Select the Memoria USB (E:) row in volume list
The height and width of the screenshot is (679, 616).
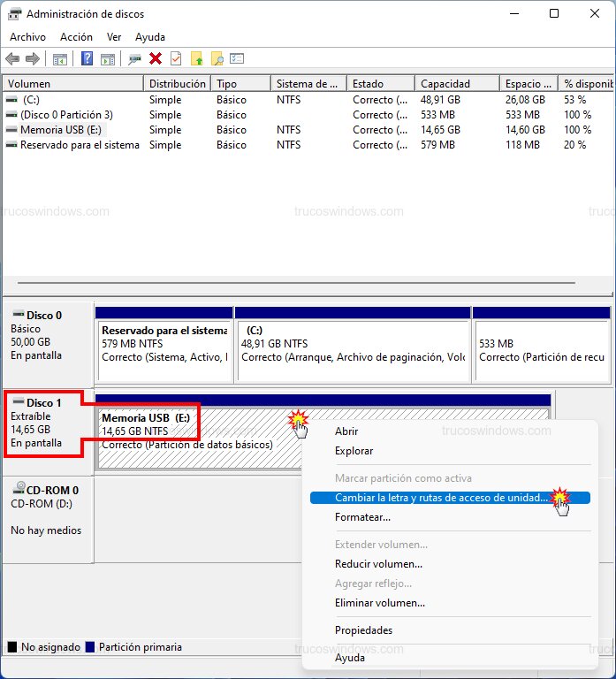[62, 130]
